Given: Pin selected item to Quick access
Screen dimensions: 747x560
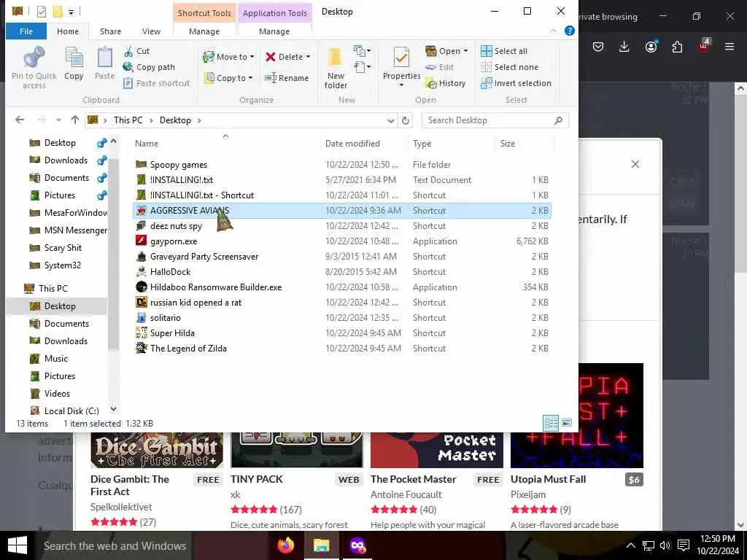Looking at the screenshot, I should (34, 67).
